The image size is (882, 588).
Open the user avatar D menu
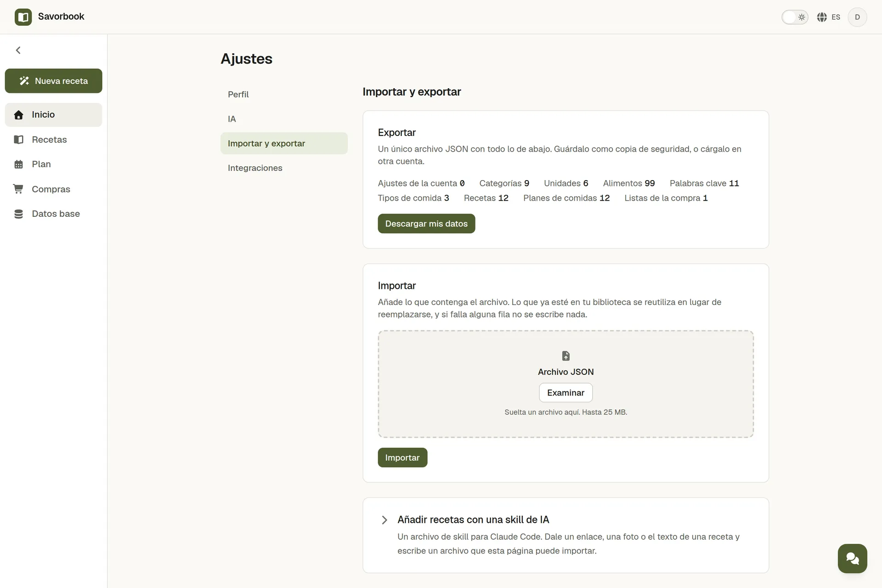pos(857,17)
